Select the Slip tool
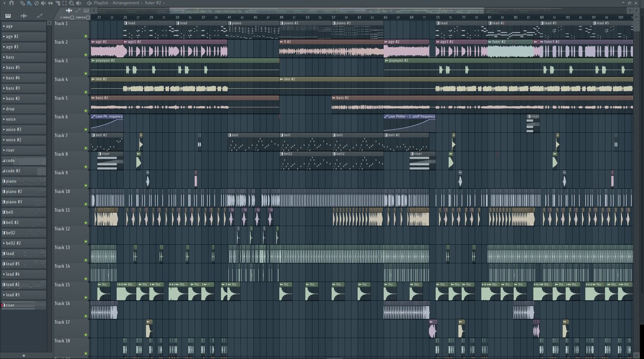 click(51, 3)
